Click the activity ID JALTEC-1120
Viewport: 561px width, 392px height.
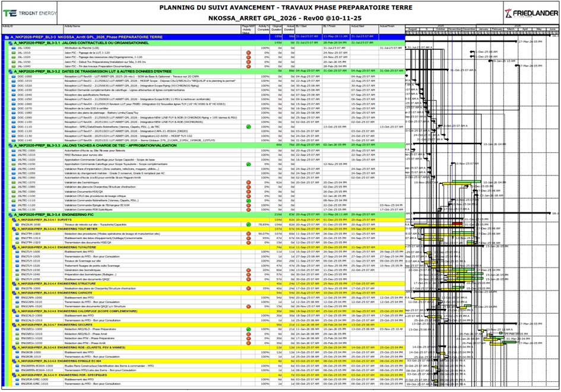click(27, 205)
